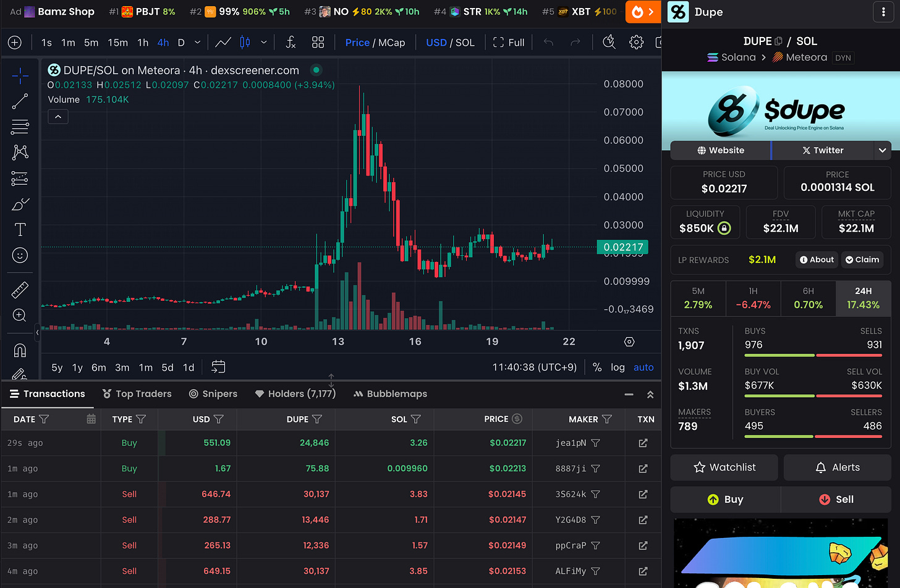This screenshot has height=588, width=900.
Task: Expand the transactions panel fully
Action: [650, 394]
